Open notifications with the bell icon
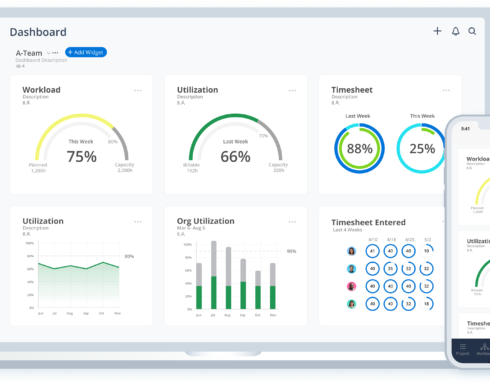Image resolution: width=490 pixels, height=385 pixels. click(x=456, y=31)
